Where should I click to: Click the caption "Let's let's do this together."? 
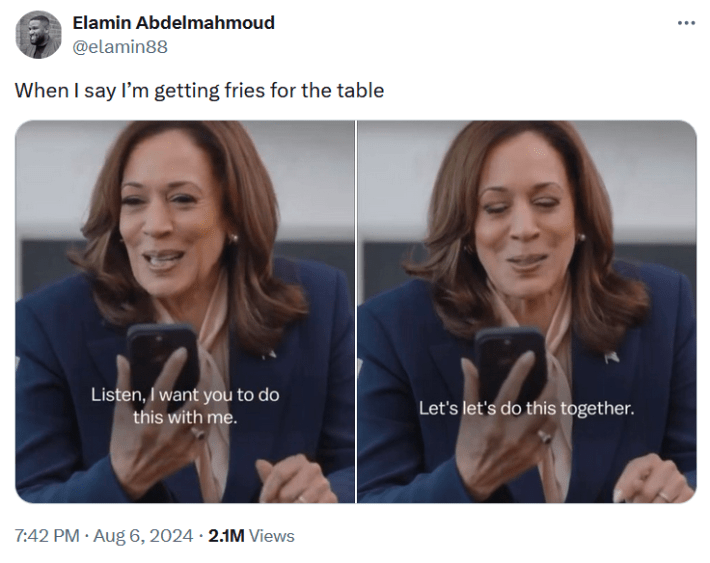pos(526,409)
